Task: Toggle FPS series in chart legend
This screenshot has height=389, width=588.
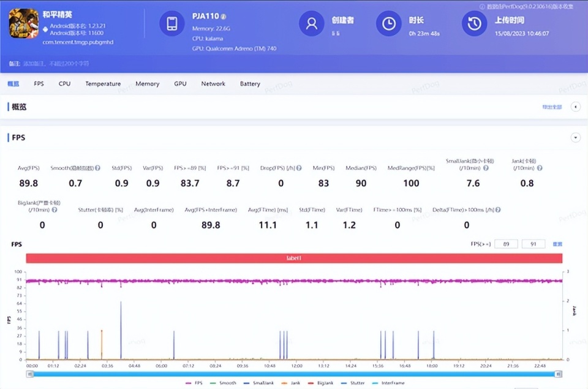Action: point(195,383)
